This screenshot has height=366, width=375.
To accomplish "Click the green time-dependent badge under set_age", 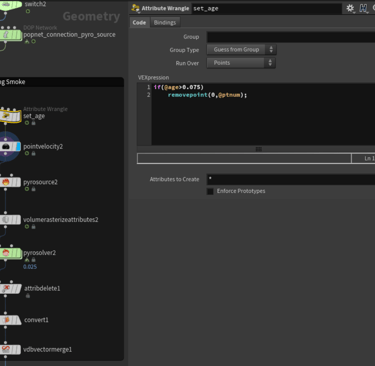I will point(27,123).
